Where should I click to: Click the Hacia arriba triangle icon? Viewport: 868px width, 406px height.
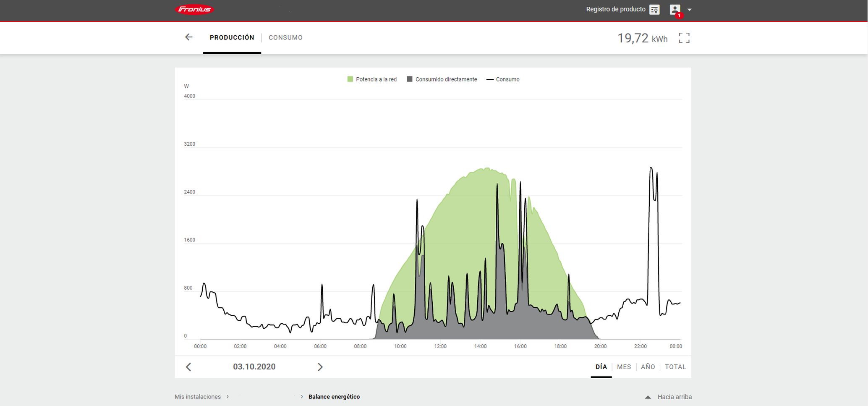tap(648, 397)
